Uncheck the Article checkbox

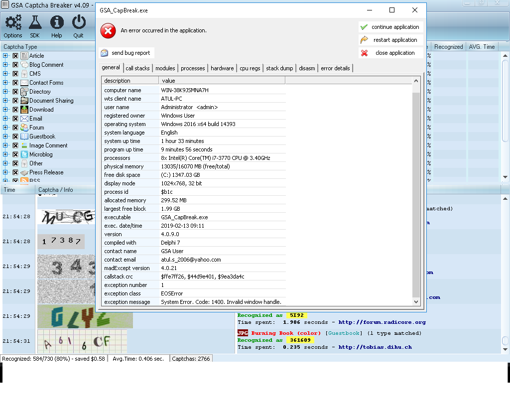[x=15, y=56]
